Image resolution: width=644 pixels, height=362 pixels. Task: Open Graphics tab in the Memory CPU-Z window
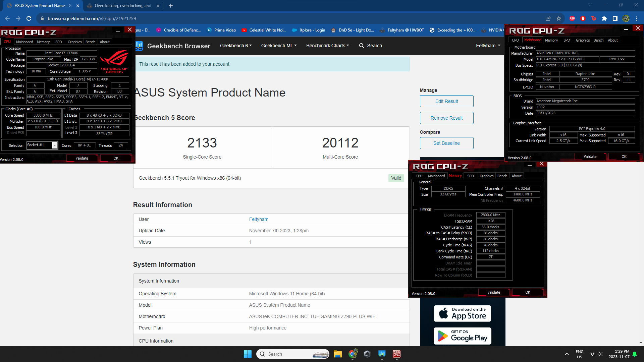coord(486,176)
